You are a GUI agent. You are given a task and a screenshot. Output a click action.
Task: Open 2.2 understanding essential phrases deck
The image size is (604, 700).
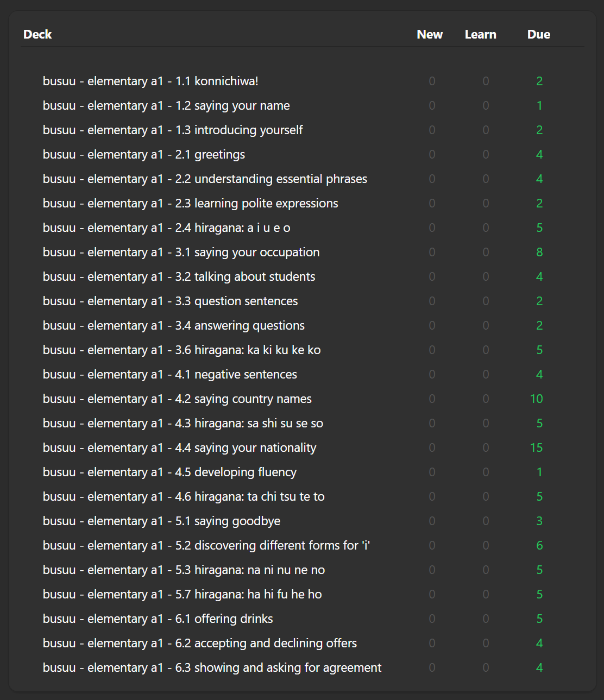coord(205,179)
